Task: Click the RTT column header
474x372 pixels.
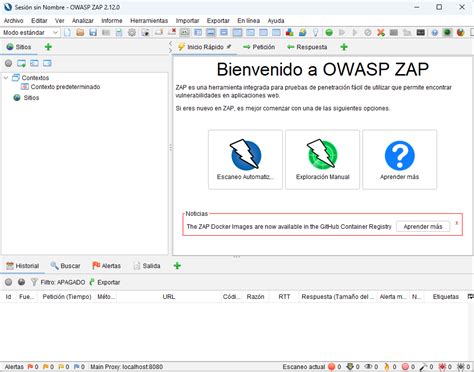Action: [x=284, y=297]
